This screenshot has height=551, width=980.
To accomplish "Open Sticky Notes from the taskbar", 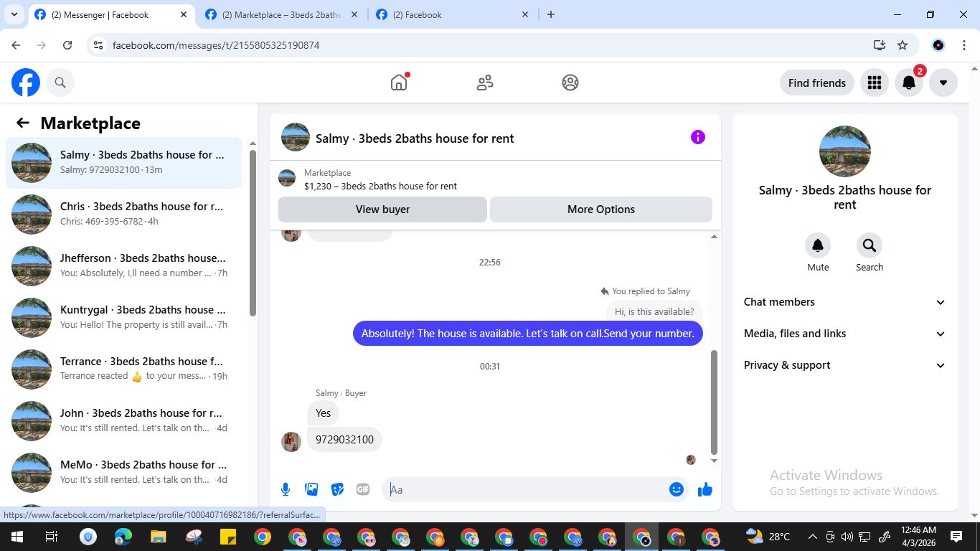I will 228,537.
